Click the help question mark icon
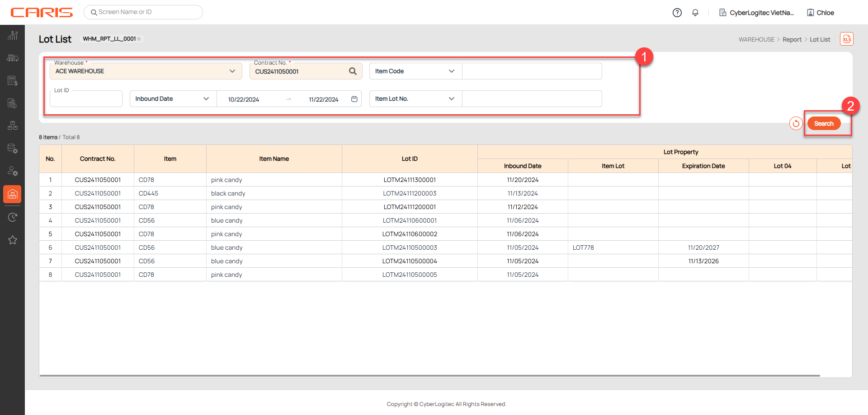The width and height of the screenshot is (868, 415). click(x=677, y=13)
